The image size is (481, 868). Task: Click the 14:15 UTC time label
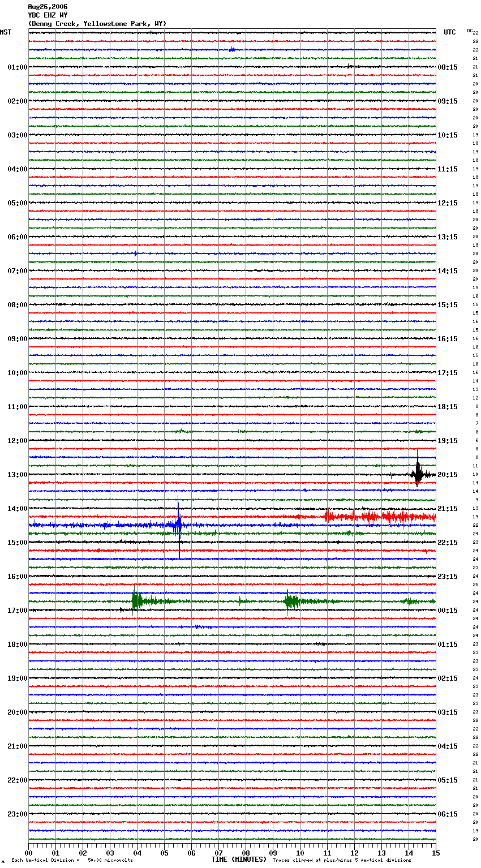click(448, 271)
